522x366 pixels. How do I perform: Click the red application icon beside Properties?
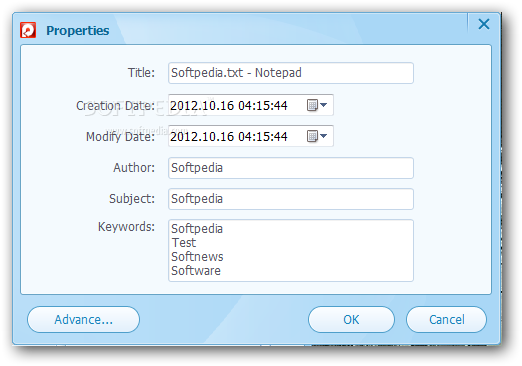pos(28,30)
